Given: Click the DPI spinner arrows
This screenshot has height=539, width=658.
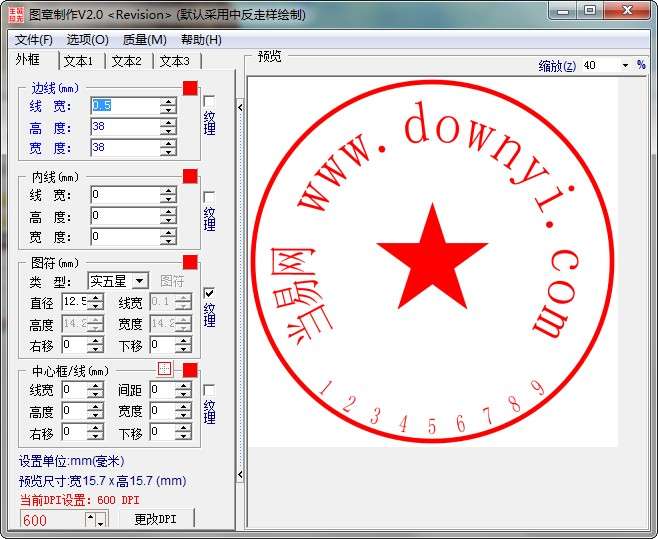Looking at the screenshot, I should pyautogui.click(x=96, y=519).
